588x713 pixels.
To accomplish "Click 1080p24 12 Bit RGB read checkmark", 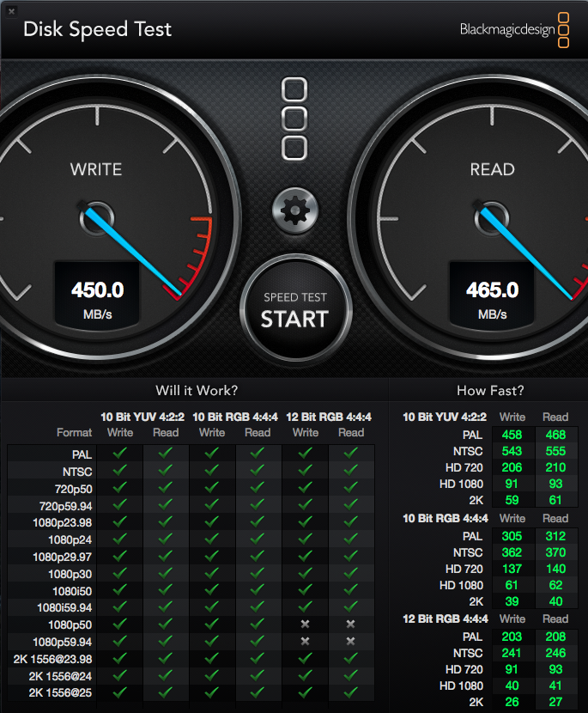I will [x=350, y=539].
